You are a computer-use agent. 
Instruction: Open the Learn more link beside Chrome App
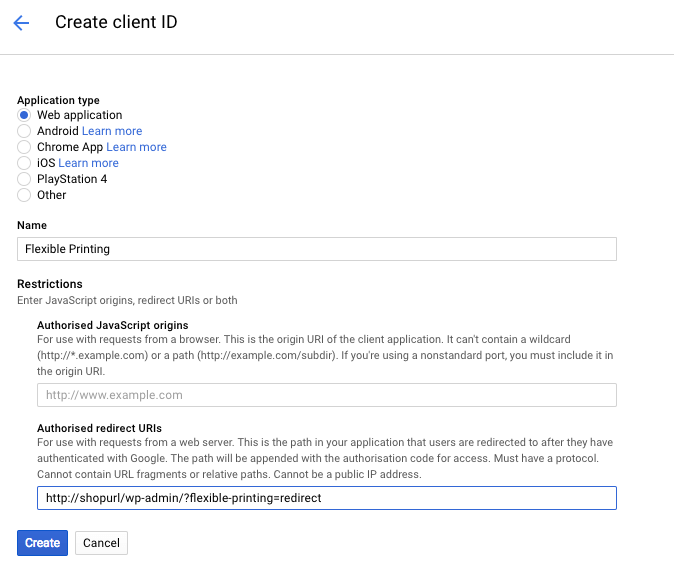coord(136,147)
